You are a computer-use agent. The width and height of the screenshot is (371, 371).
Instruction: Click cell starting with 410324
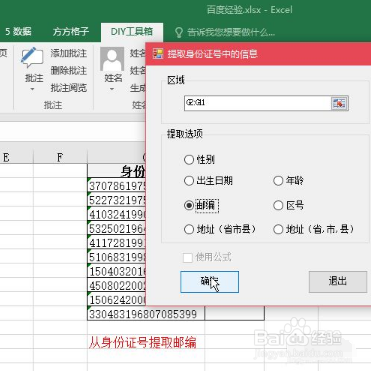(x=117, y=214)
